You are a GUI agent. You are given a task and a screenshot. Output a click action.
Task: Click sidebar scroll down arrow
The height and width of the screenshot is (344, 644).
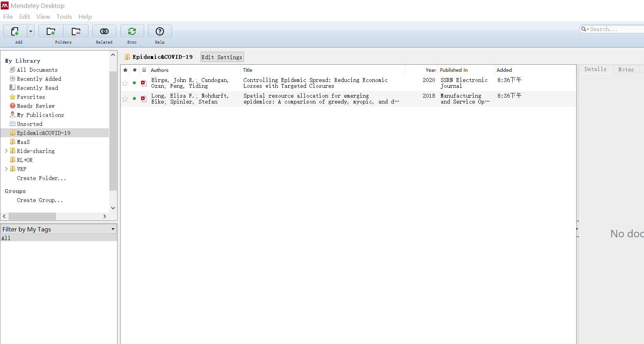(113, 208)
